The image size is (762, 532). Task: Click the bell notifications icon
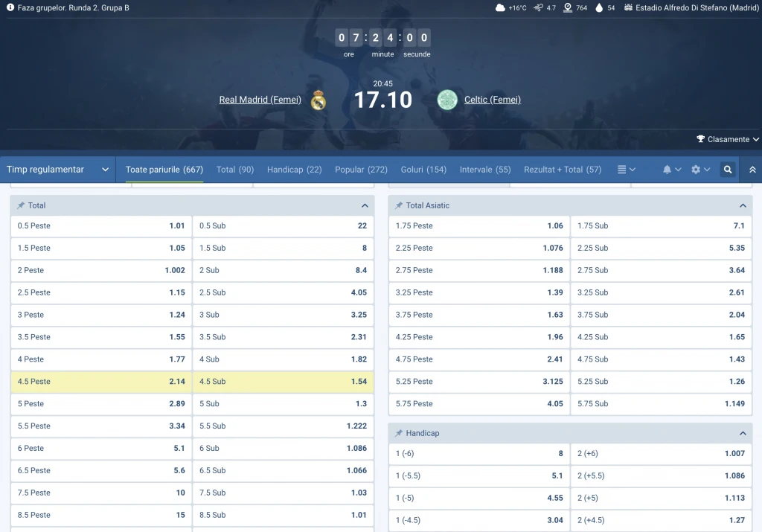pos(667,170)
